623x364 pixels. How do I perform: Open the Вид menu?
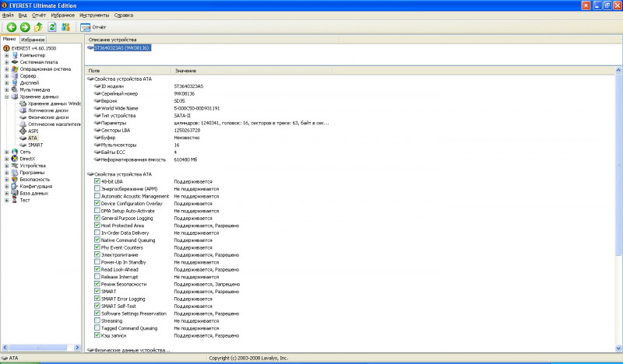pos(23,15)
